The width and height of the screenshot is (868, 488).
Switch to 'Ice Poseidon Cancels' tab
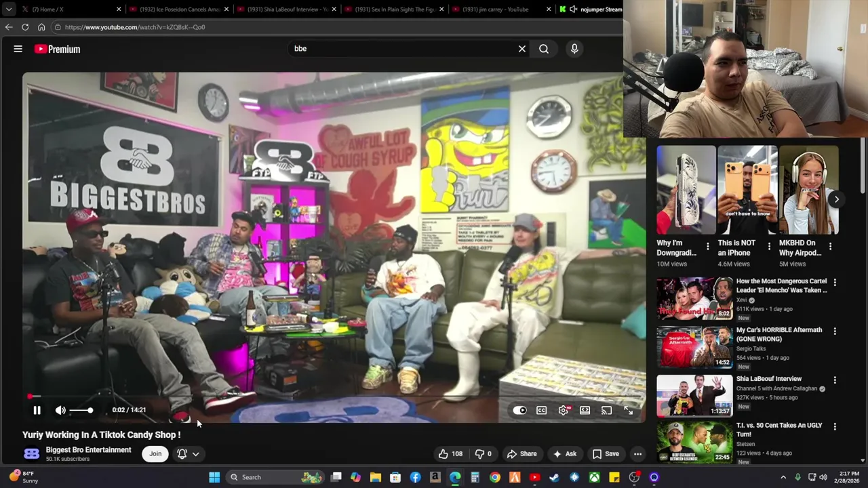coord(178,9)
